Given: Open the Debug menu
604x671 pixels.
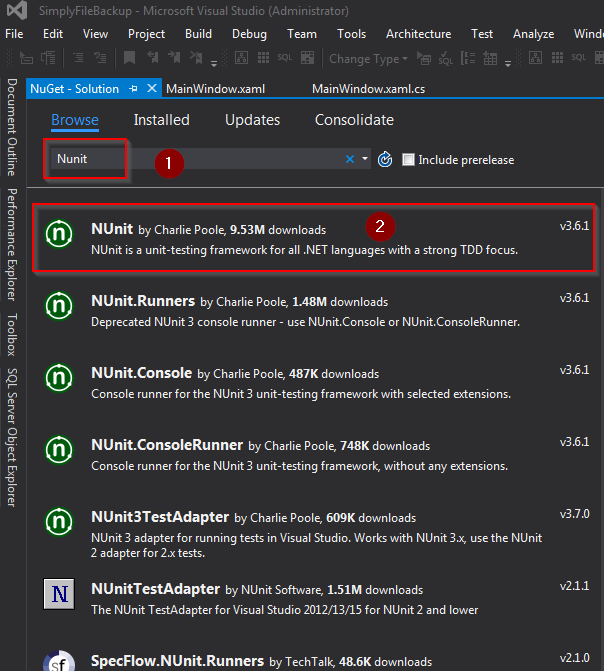Looking at the screenshot, I should coord(249,34).
